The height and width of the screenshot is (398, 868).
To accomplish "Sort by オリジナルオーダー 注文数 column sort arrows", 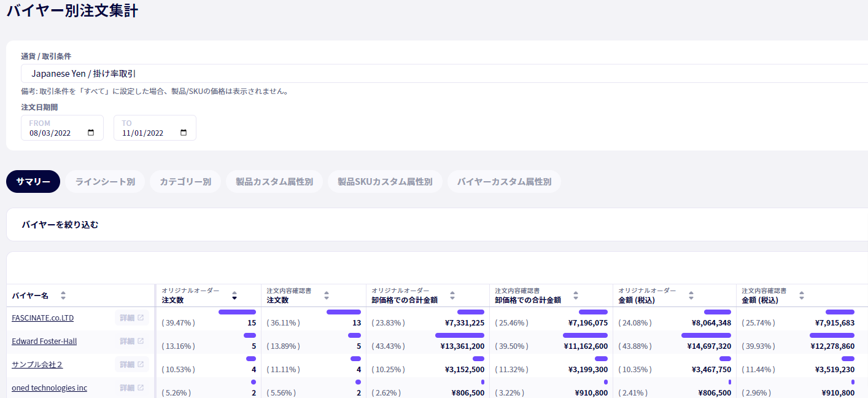I will coord(234,295).
